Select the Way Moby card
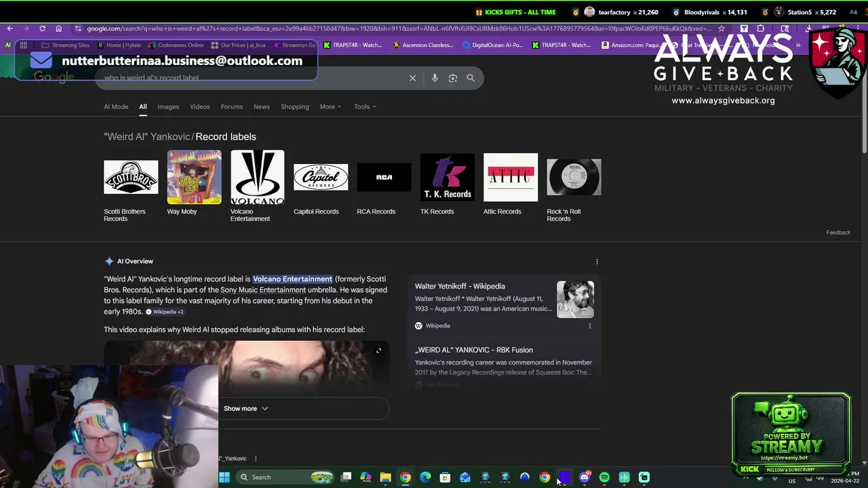The width and height of the screenshot is (868, 488). click(x=194, y=183)
